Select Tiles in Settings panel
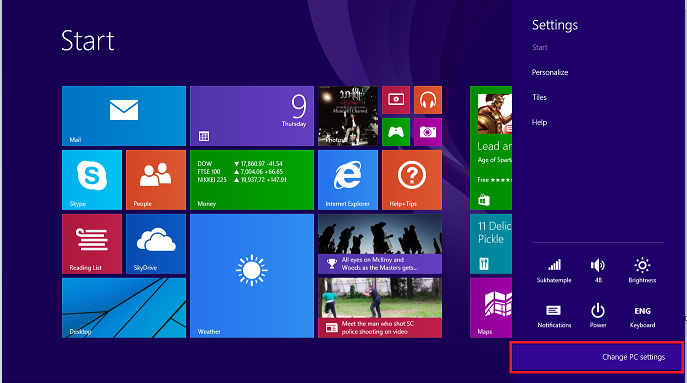The image size is (687, 383). point(539,97)
